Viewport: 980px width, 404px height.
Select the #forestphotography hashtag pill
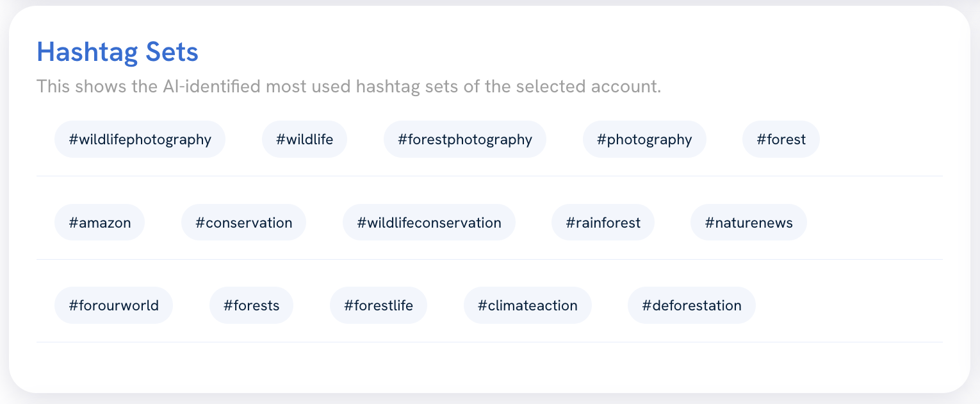[465, 139]
